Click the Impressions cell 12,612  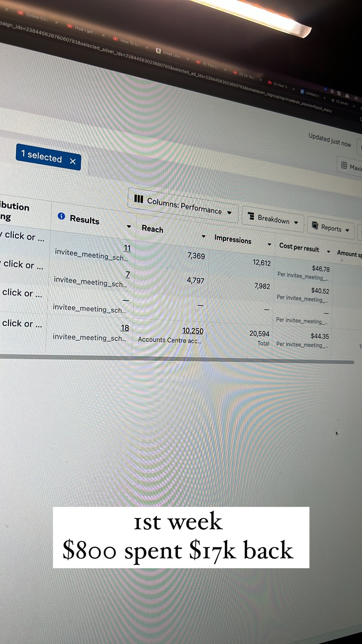[x=262, y=263]
